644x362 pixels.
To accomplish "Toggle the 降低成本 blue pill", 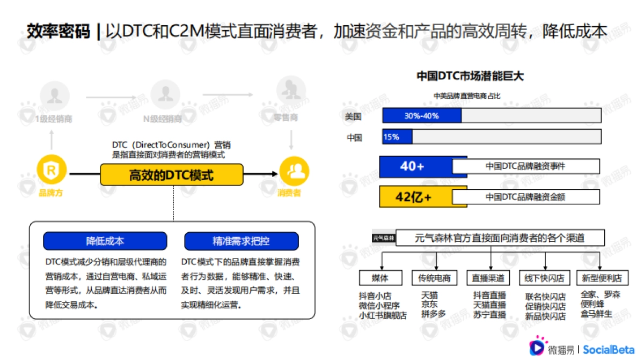I will tap(106, 241).
